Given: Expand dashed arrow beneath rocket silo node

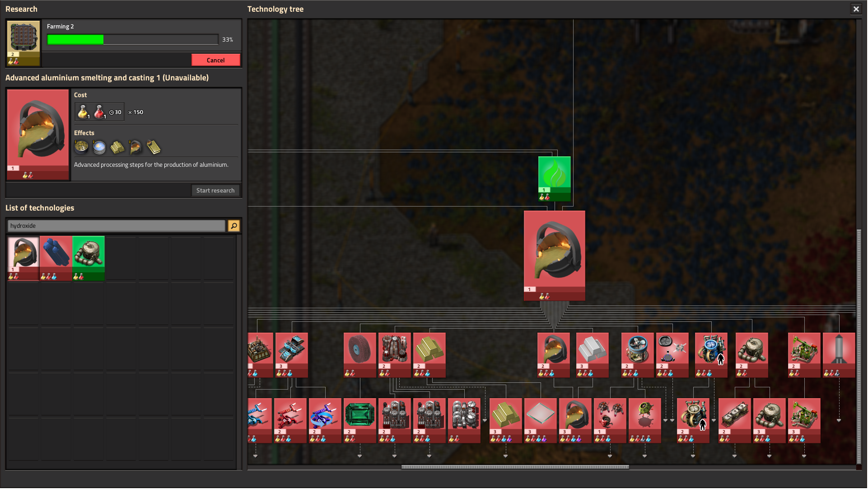Looking at the screenshot, I should 839,421.
